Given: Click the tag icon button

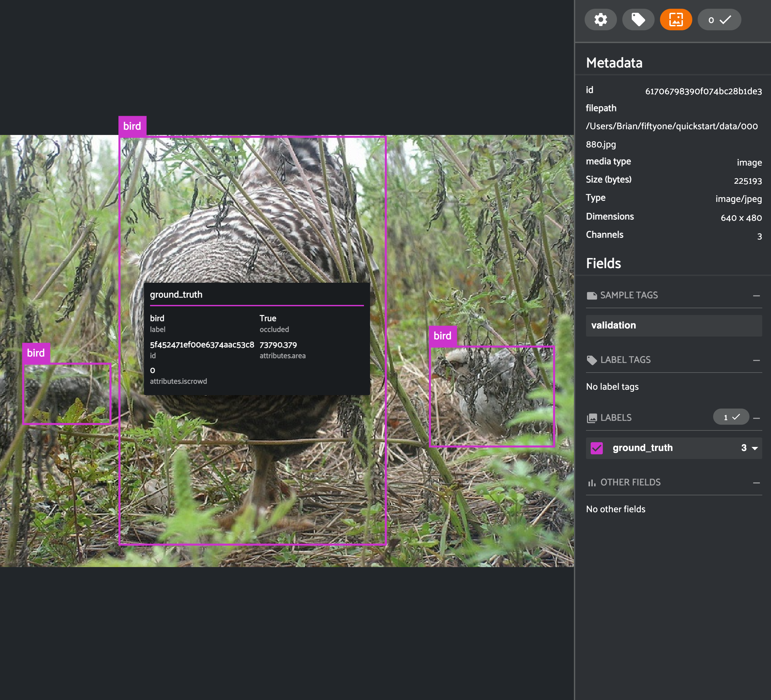Looking at the screenshot, I should click(638, 20).
